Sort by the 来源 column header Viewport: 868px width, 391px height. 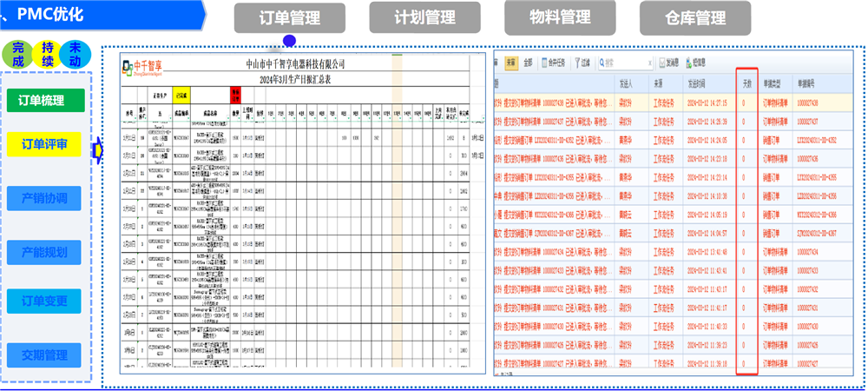(x=658, y=83)
